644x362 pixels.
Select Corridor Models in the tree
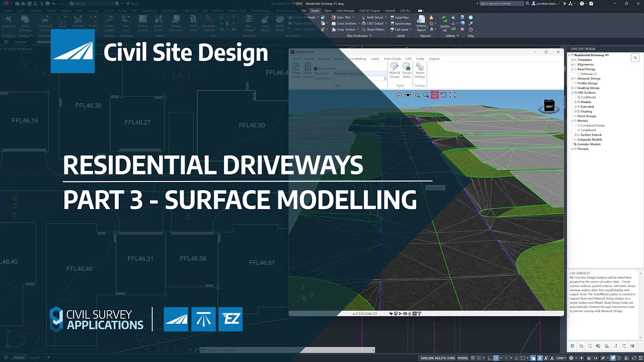(x=589, y=144)
